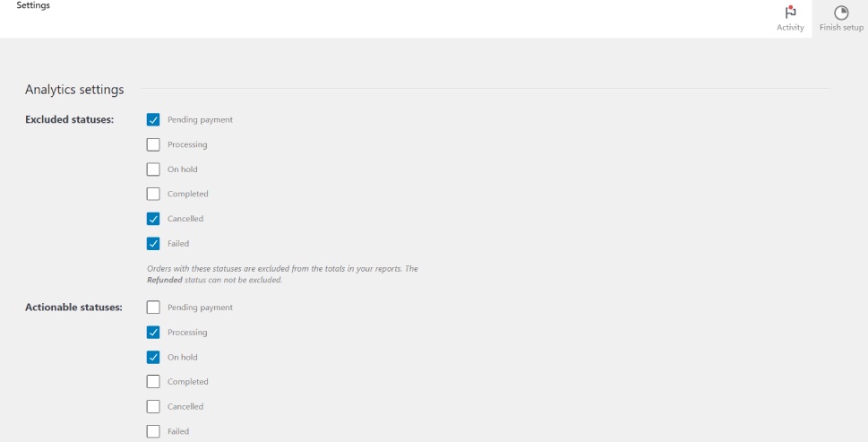Tick Completed under Actionable statuses
The width and height of the screenshot is (868, 442).
coord(153,382)
